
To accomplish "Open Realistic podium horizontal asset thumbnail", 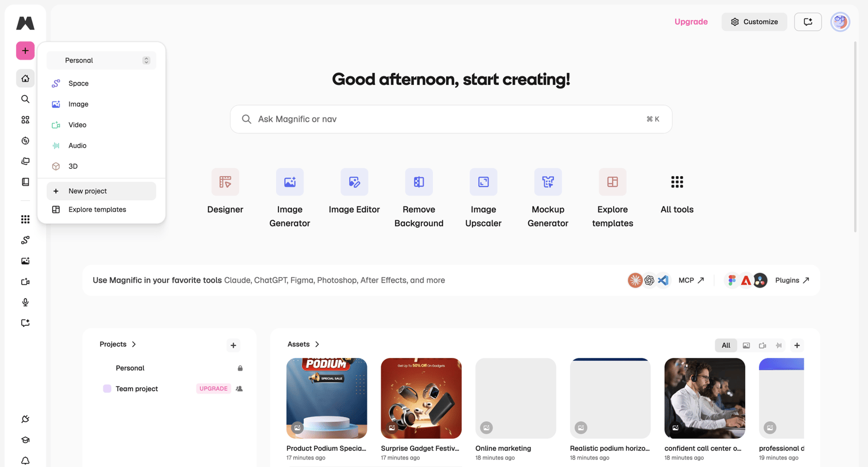I will (610, 398).
